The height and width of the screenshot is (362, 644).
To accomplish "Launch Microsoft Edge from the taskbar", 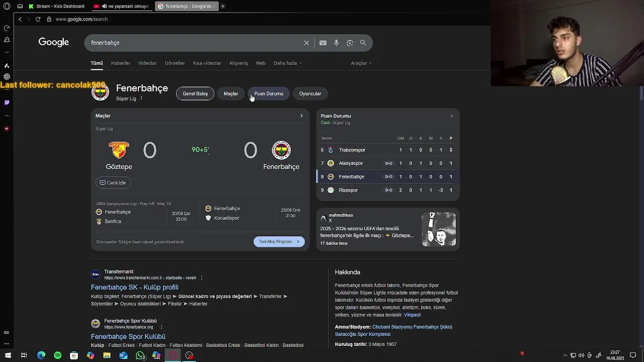I will 41,355.
